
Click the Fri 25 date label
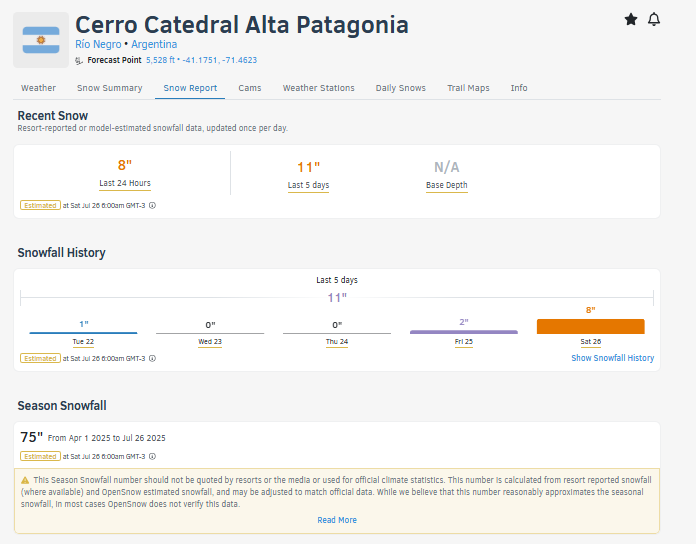463,342
